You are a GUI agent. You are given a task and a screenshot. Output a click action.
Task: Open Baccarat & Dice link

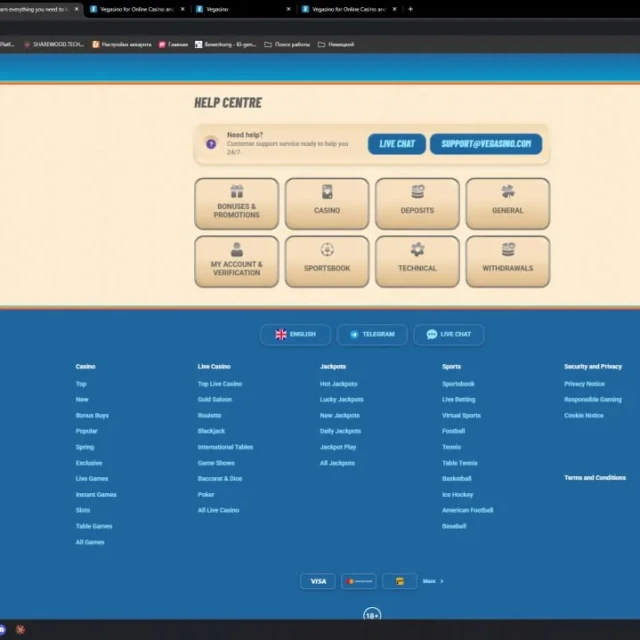click(x=220, y=478)
